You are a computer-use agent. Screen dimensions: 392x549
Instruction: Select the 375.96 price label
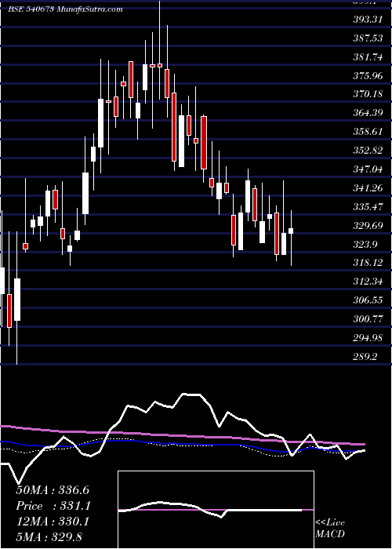click(x=368, y=75)
